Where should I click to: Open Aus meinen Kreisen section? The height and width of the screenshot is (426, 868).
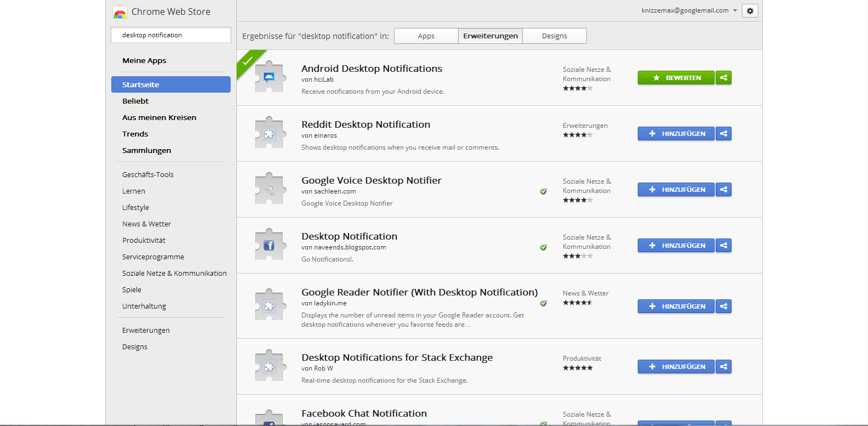pos(159,117)
